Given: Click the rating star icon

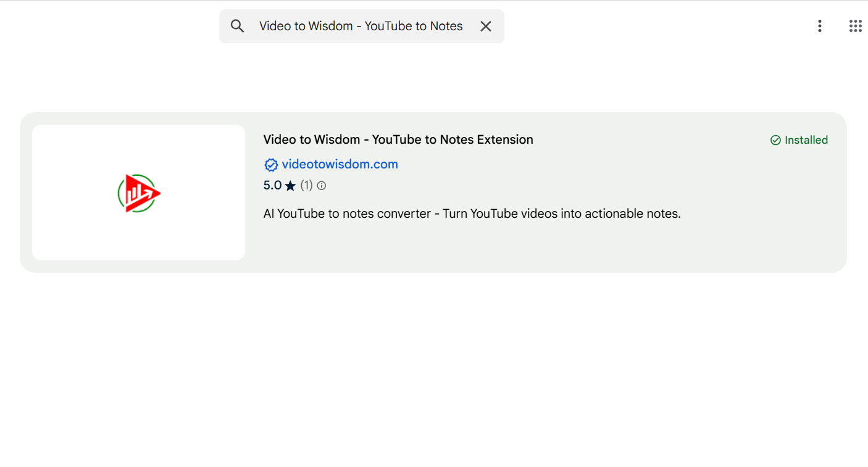Looking at the screenshot, I should tap(290, 186).
